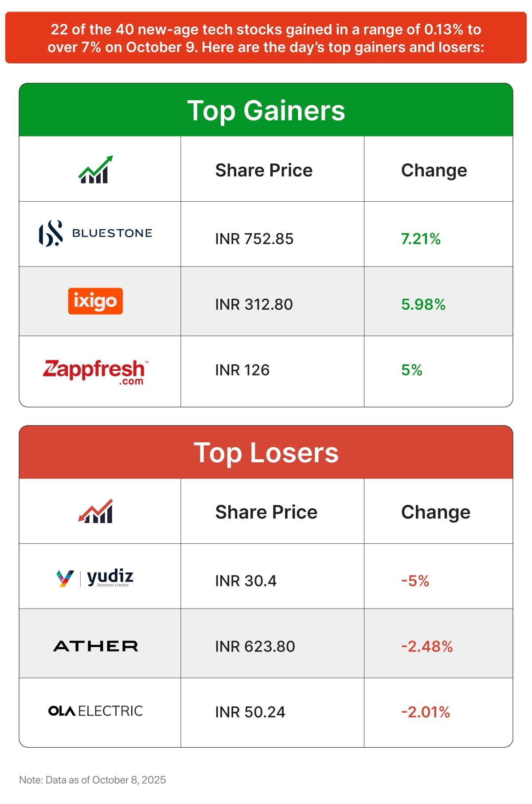Click the orange ixigo logo

tap(95, 301)
